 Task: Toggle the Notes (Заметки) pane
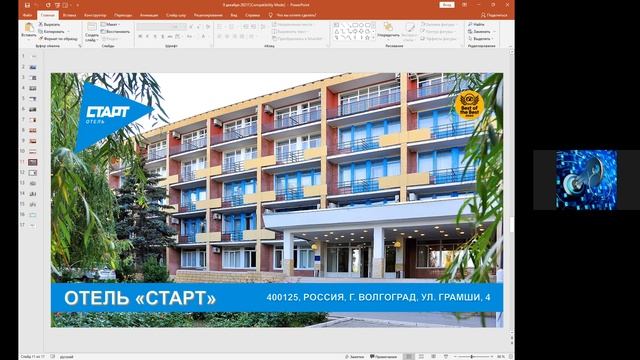pos(354,357)
